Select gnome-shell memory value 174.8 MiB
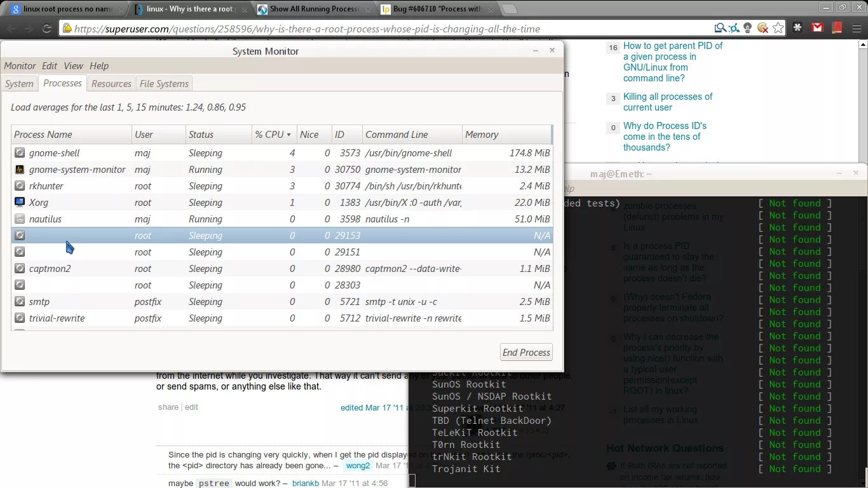 click(529, 152)
